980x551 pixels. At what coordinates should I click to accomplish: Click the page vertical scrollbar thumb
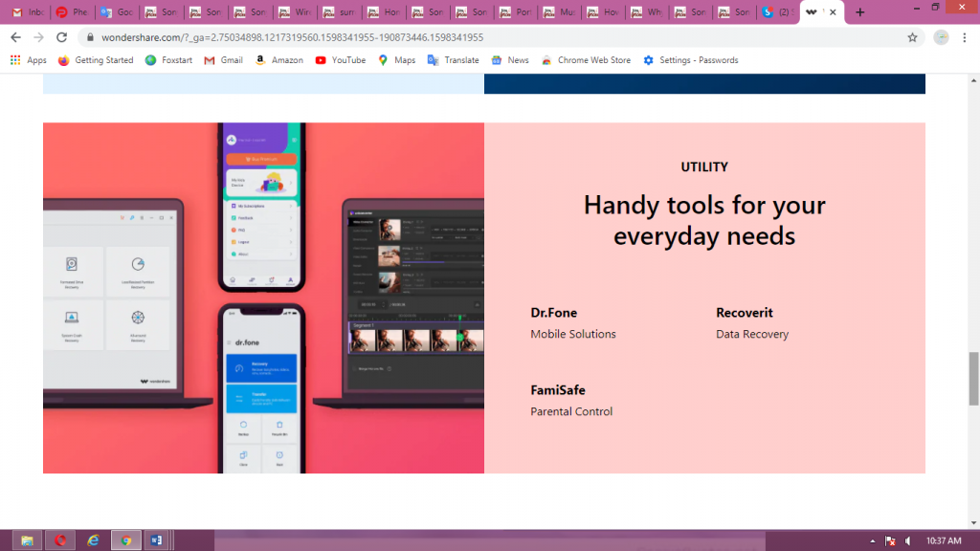point(974,378)
